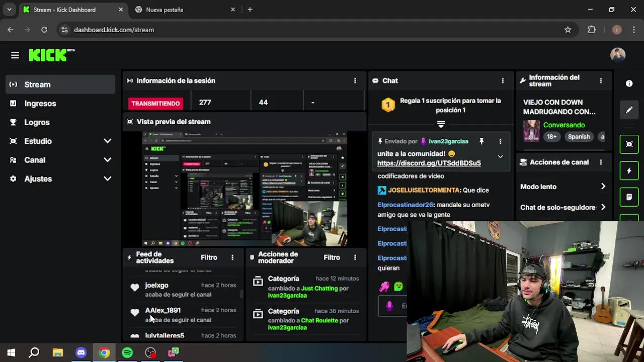Open the Modo lento settings arrow
The height and width of the screenshot is (362, 644).
click(x=603, y=187)
